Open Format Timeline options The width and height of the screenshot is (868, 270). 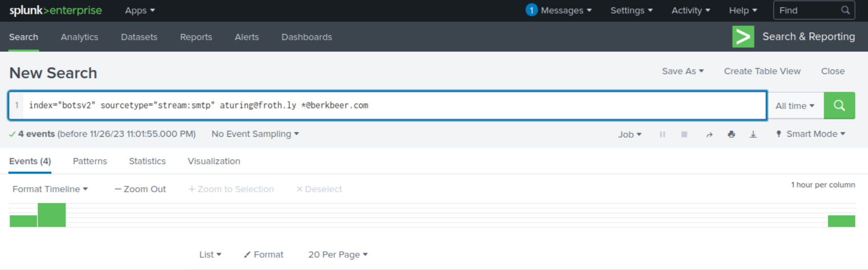coord(50,189)
